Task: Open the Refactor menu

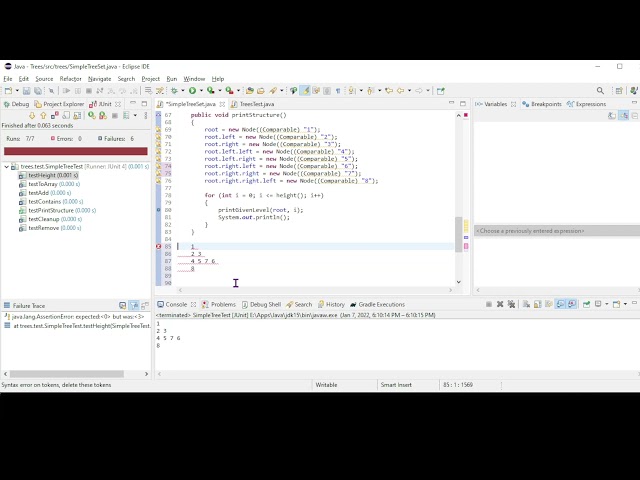Action: click(x=70, y=78)
